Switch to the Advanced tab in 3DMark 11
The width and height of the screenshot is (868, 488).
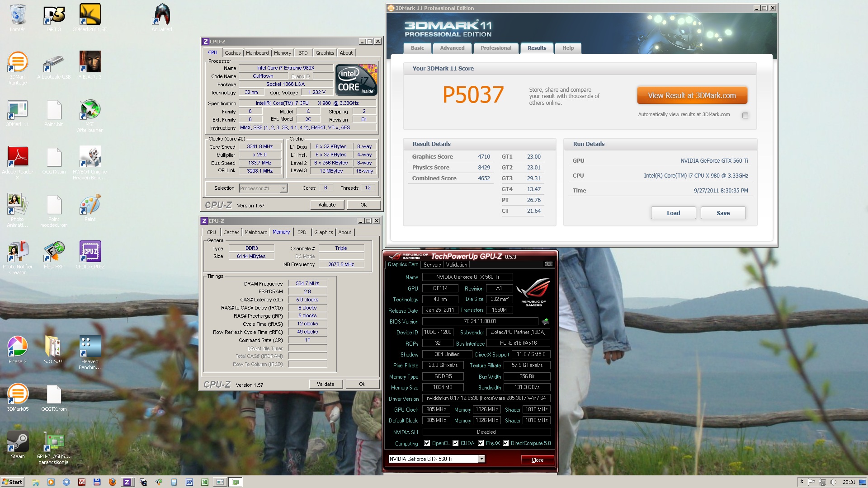pyautogui.click(x=452, y=48)
